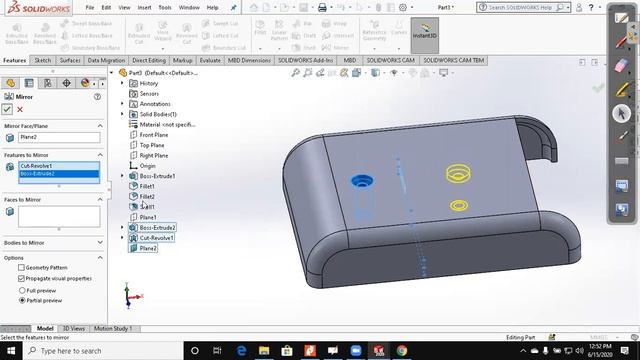Collapse Features to Mirror section
Viewport: 640px width, 360px height.
coord(100,155)
